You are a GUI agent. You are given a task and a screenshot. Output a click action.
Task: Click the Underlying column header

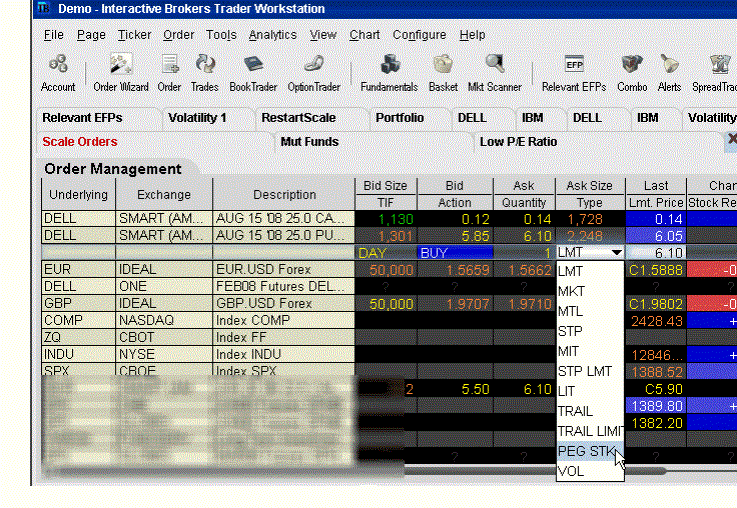[x=78, y=195]
